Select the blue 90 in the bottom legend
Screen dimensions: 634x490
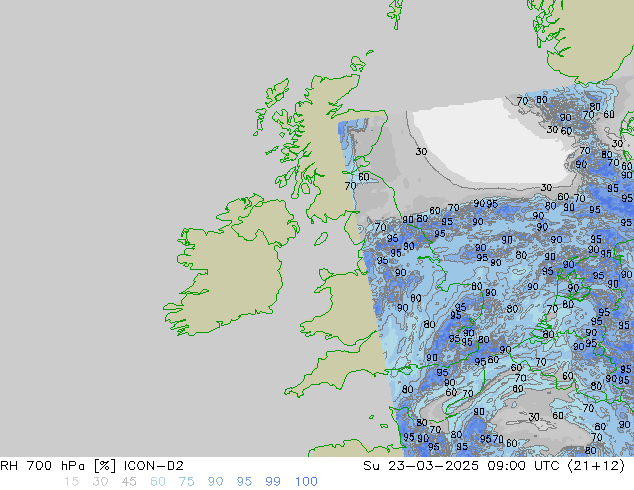point(215,482)
